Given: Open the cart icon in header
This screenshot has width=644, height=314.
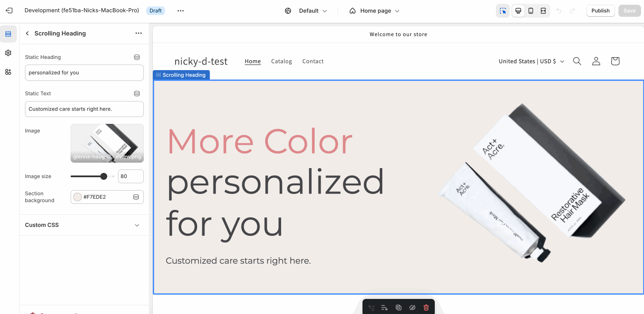Looking at the screenshot, I should click(x=615, y=61).
